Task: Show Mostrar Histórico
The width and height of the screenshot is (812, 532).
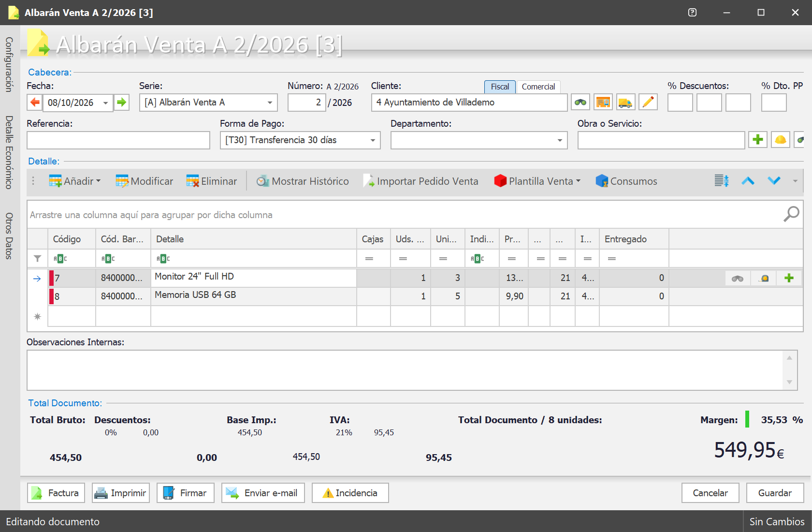Action: tap(303, 181)
